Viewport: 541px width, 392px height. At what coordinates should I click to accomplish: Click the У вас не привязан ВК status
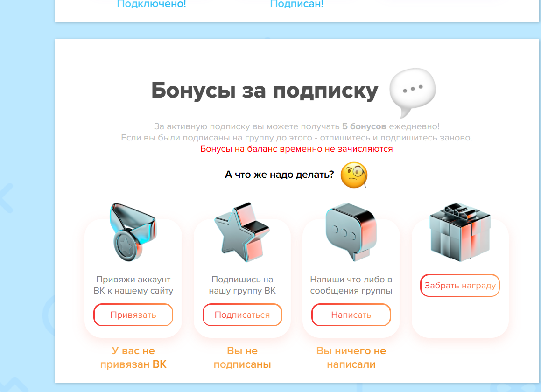point(133,357)
